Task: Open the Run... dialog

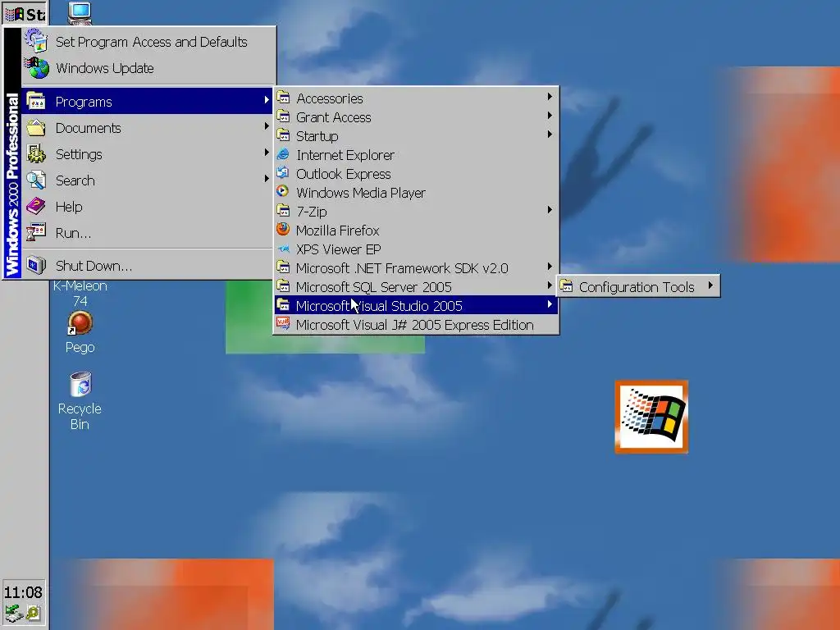Action: click(x=148, y=232)
